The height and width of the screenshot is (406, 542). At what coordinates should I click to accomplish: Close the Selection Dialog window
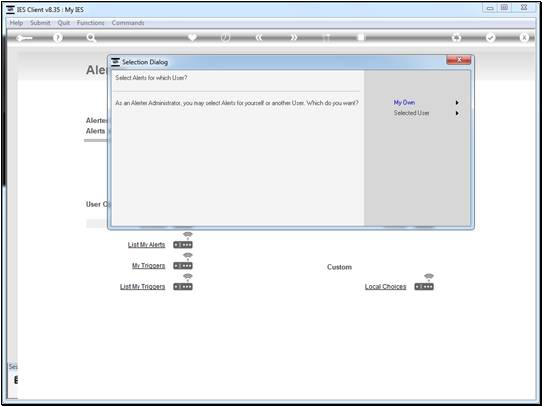pyautogui.click(x=459, y=60)
